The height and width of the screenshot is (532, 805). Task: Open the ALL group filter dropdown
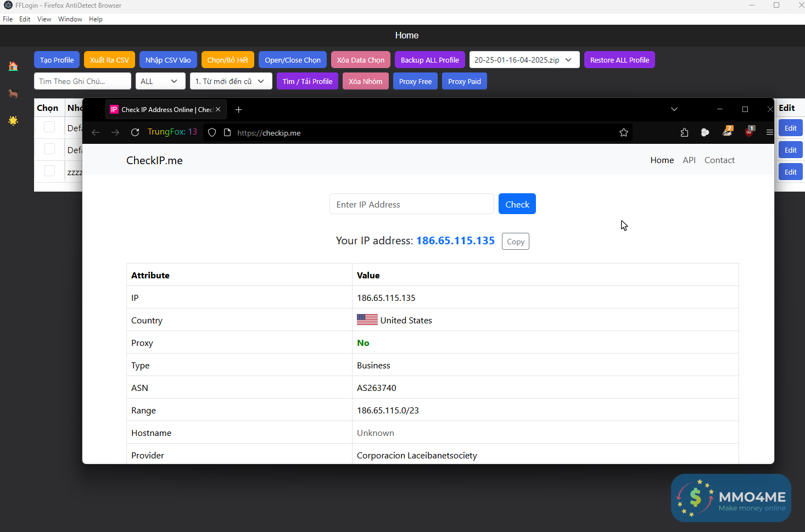(x=160, y=81)
